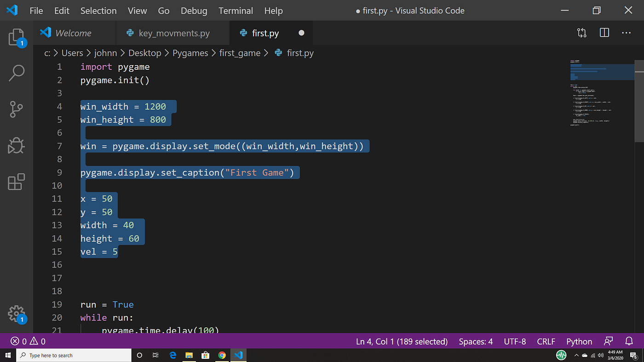Open the Manage gear icon
This screenshot has height=362, width=644.
point(17,314)
